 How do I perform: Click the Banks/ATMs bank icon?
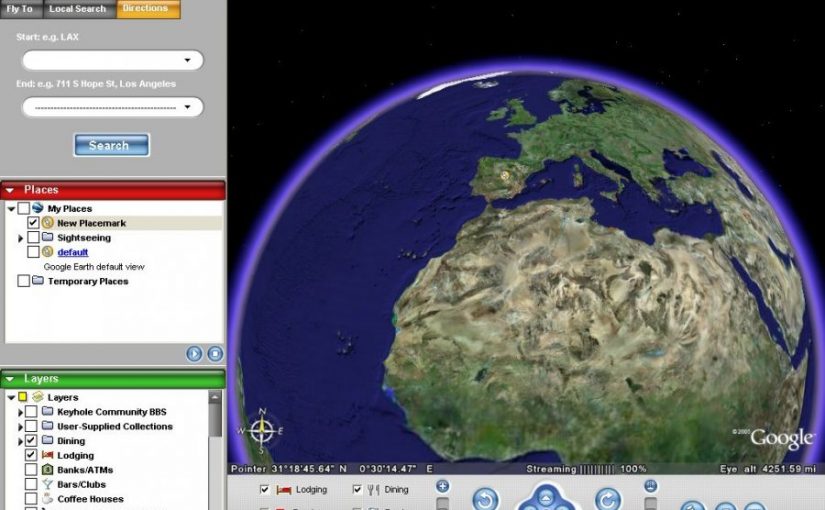pos(47,469)
